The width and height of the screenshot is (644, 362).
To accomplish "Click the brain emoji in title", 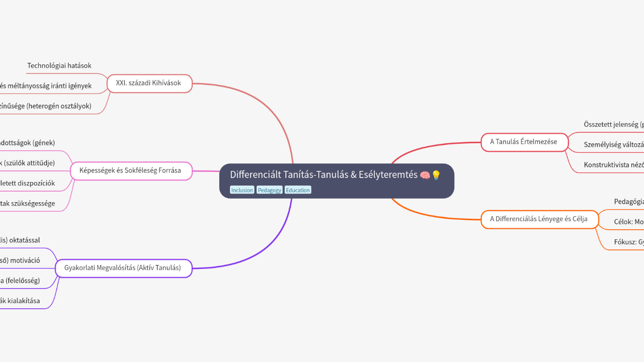I will click(x=425, y=175).
